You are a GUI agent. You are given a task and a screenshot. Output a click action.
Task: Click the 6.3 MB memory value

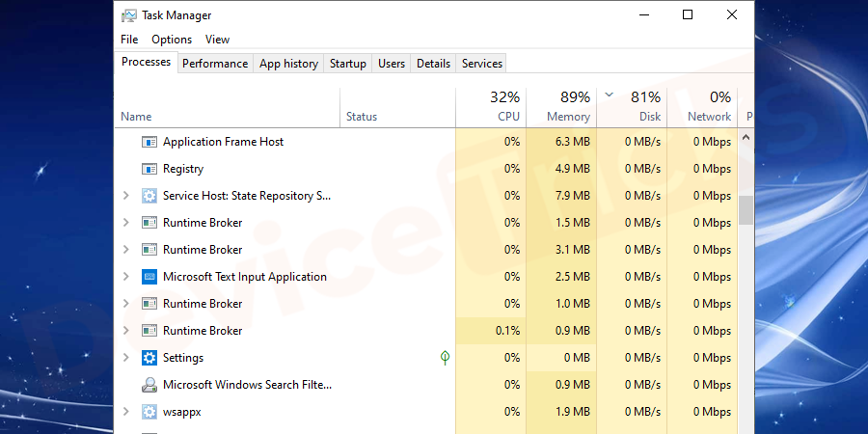(x=572, y=142)
